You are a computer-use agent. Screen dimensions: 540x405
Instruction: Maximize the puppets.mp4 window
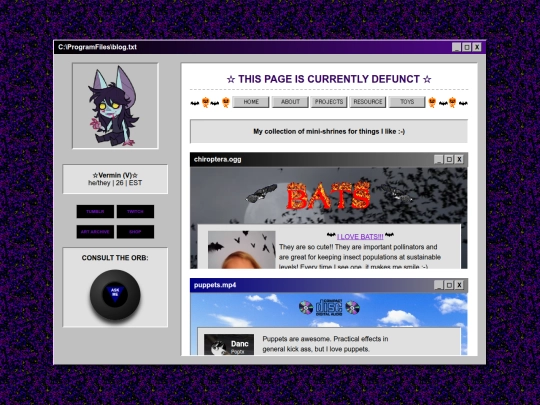click(x=449, y=285)
